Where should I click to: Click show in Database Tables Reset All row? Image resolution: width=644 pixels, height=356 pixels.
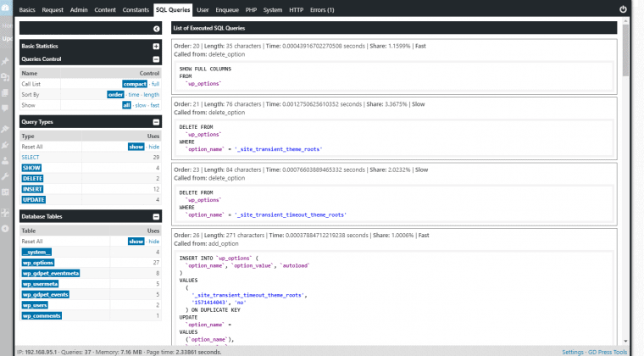tap(136, 242)
